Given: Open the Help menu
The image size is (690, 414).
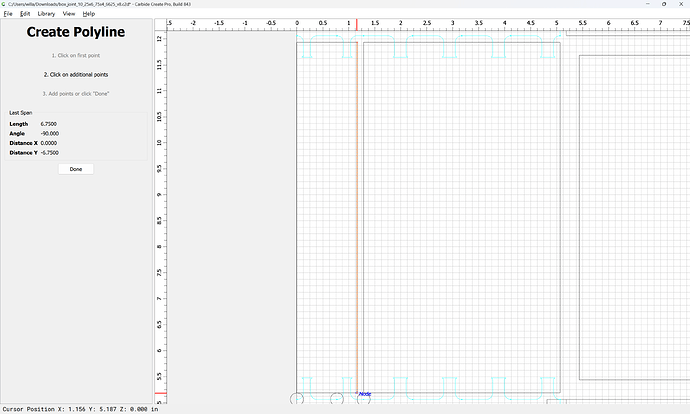Looking at the screenshot, I should [88, 14].
